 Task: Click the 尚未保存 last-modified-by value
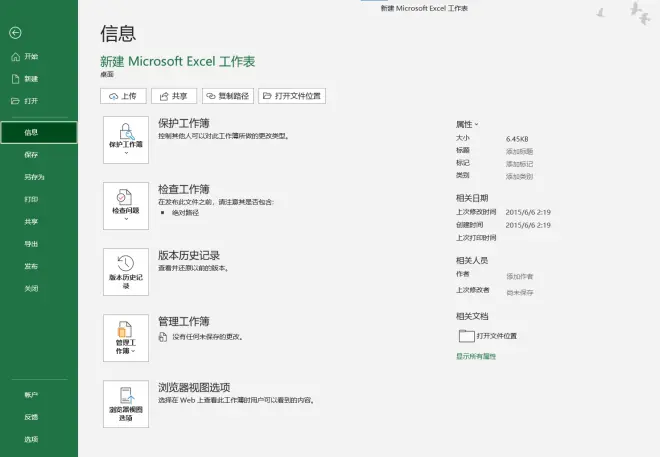click(x=520, y=292)
